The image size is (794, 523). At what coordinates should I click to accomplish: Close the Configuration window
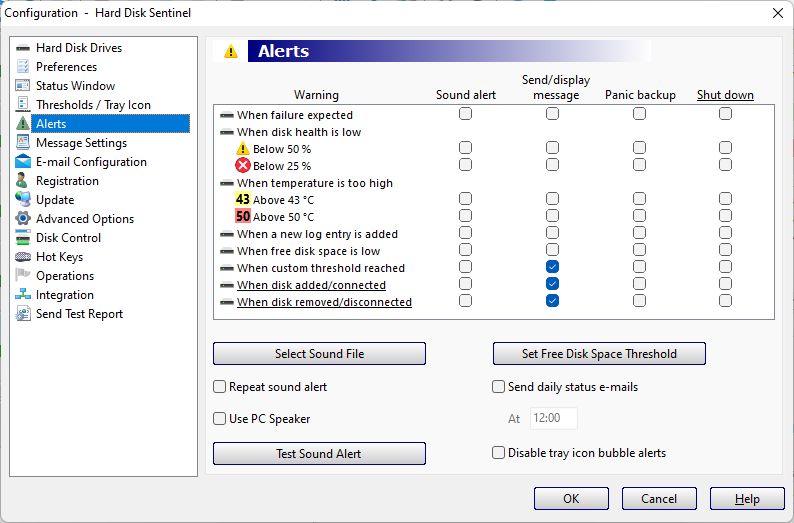(778, 13)
